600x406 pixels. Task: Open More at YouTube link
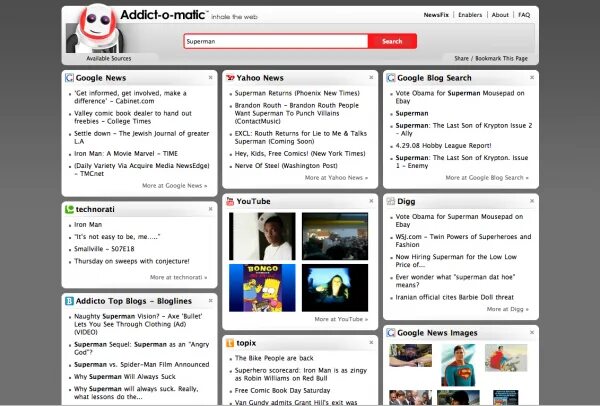click(x=341, y=319)
